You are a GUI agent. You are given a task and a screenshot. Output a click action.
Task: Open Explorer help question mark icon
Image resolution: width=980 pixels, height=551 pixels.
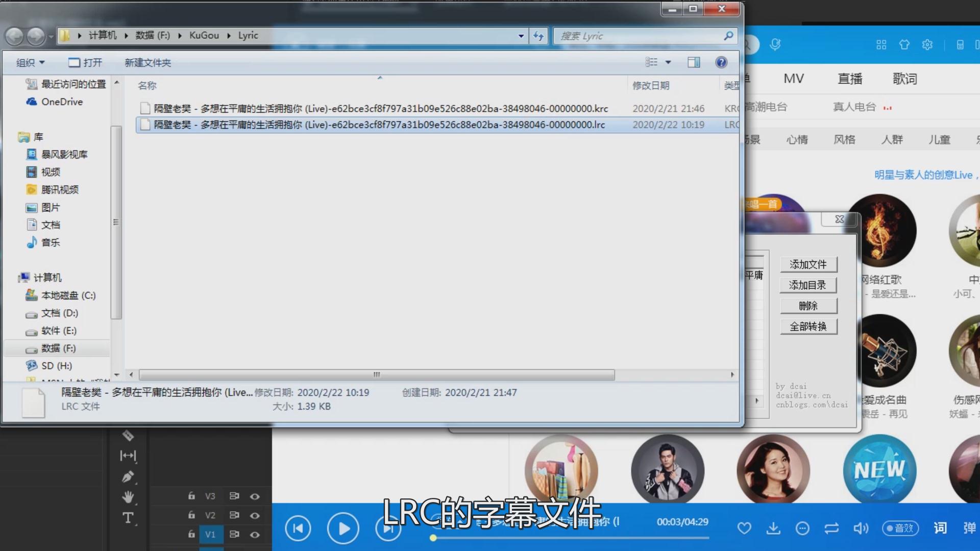point(721,62)
